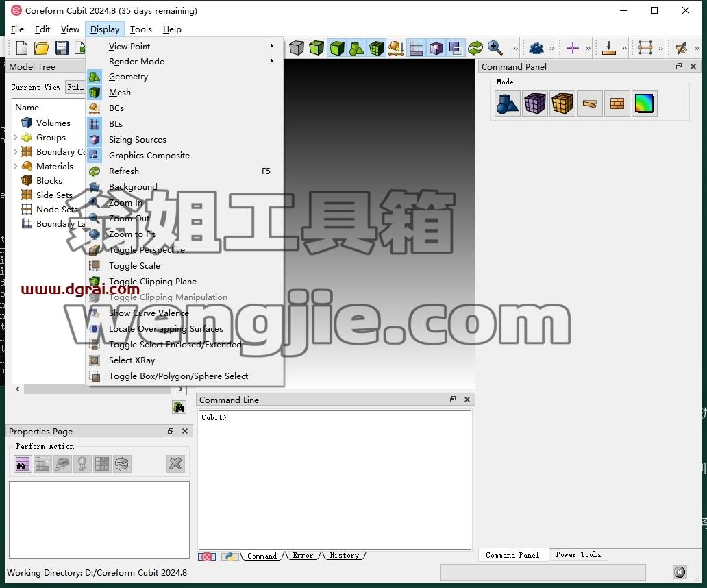This screenshot has width=707, height=588.
Task: Click the New file toolbar icon
Action: (x=22, y=48)
